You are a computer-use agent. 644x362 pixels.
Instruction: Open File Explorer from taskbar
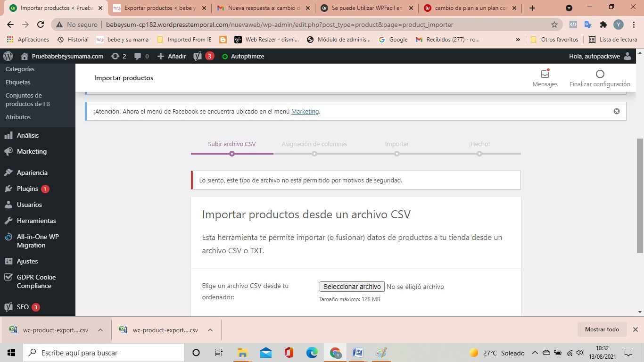pyautogui.click(x=242, y=353)
